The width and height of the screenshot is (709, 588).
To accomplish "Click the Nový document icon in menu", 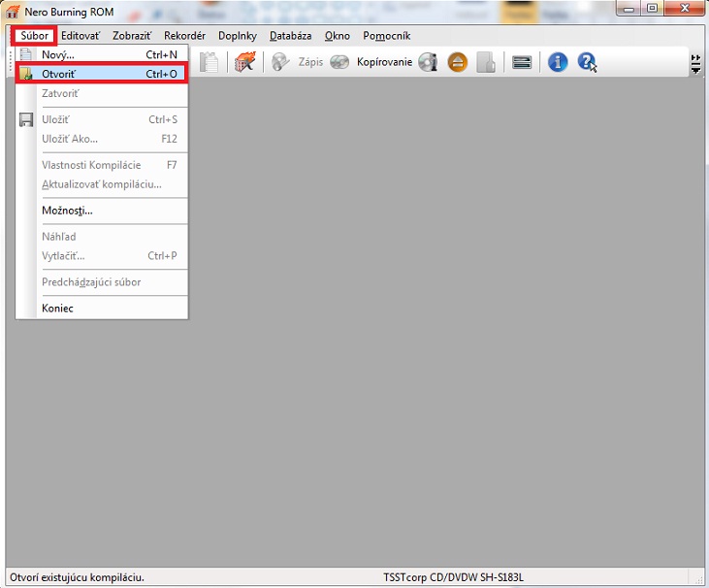I will click(x=26, y=54).
